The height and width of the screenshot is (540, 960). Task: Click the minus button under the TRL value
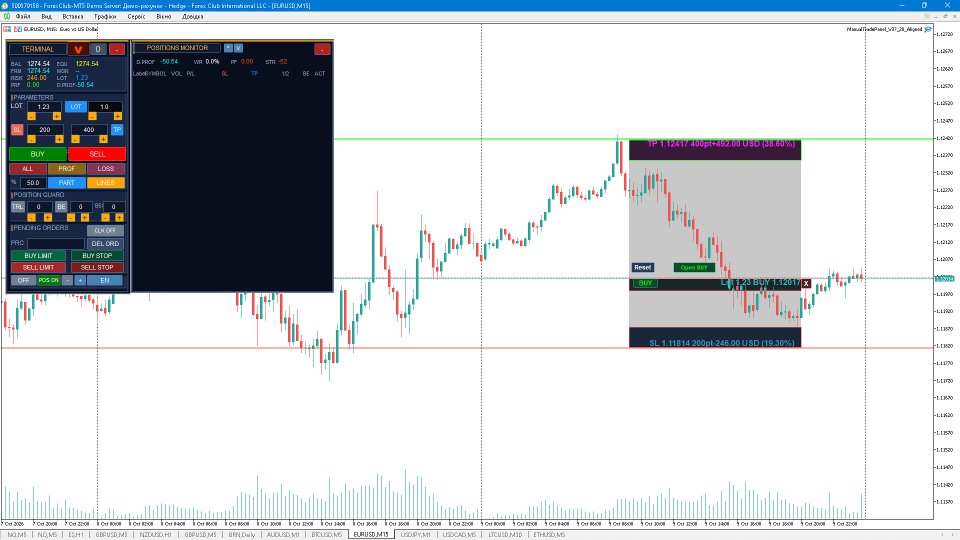(x=31, y=217)
